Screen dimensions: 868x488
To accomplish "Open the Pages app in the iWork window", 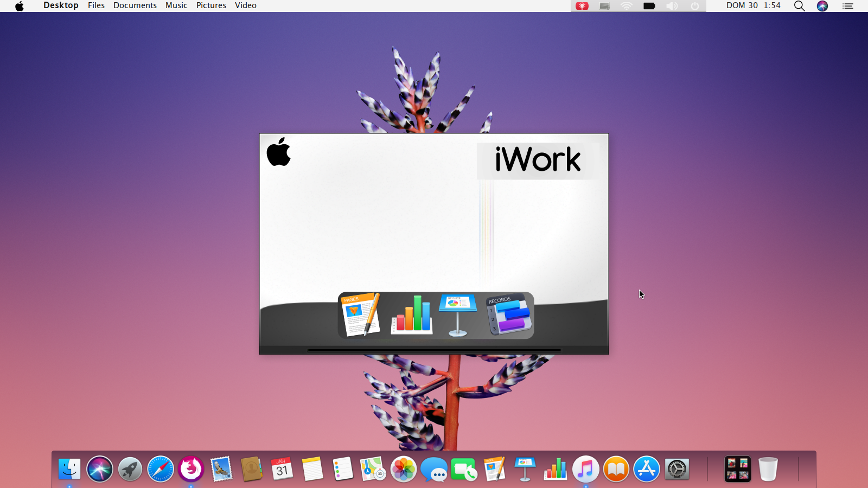I will [x=360, y=315].
